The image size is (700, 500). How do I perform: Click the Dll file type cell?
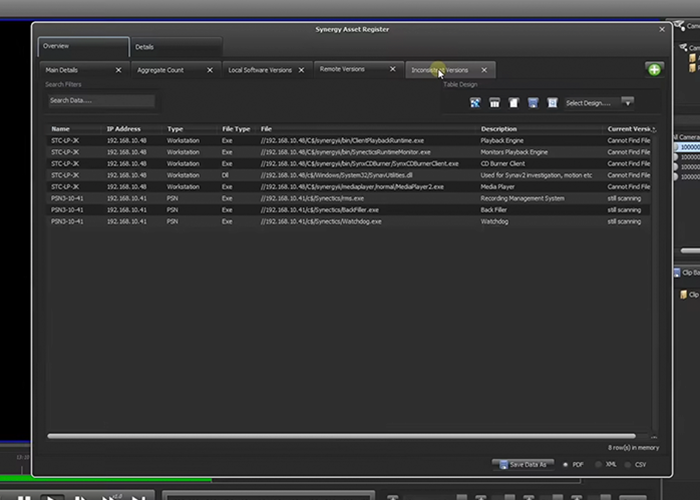(x=225, y=175)
